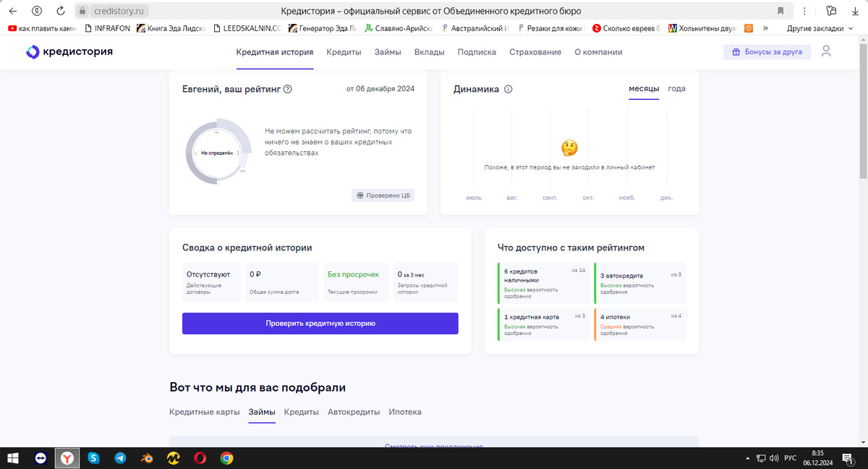Click the 0 ₽ total debt value

(255, 274)
